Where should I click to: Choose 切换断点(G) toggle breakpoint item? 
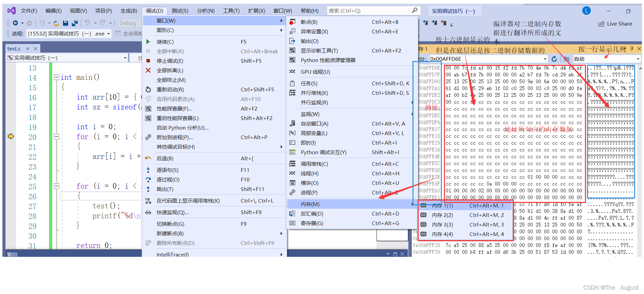pos(214,224)
